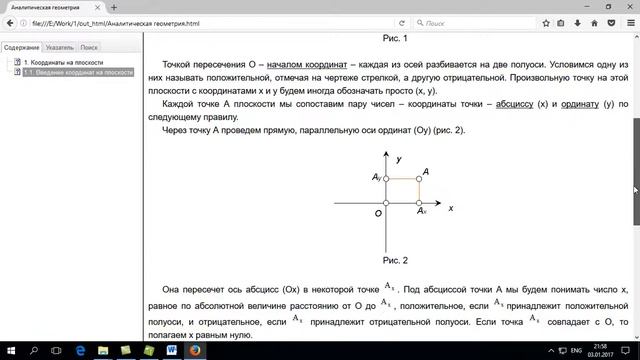The height and width of the screenshot is (360, 640).
Task: Click the vertical scrollbar thumb
Action: pos(636,171)
